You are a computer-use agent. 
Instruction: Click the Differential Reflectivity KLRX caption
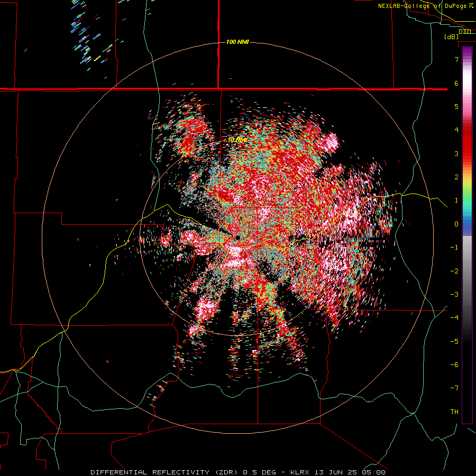click(238, 472)
